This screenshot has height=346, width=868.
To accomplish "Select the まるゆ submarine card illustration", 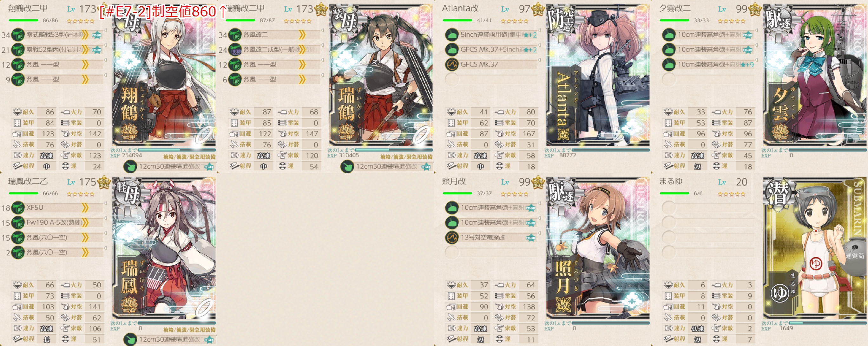I will tap(815, 248).
